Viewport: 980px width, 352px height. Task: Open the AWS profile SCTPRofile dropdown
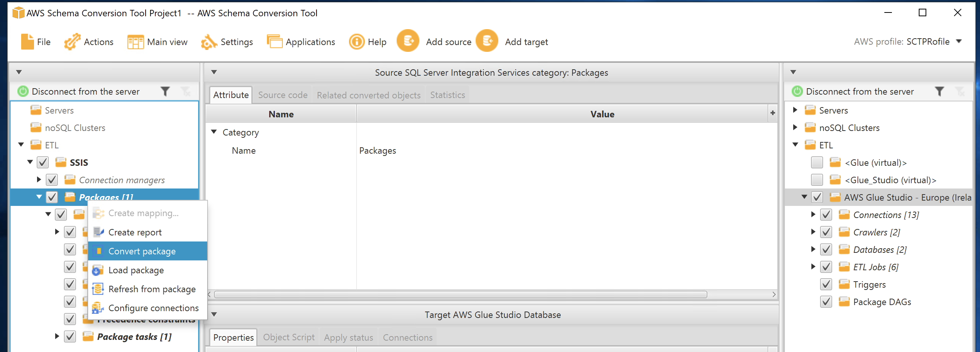point(959,42)
